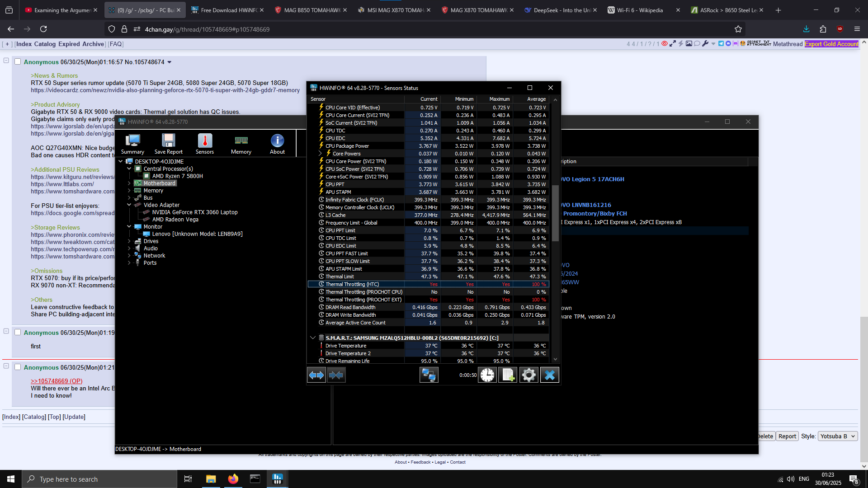Image resolution: width=868 pixels, height=488 pixels.
Task: Open Firefox downloads arrow icon
Action: pyautogui.click(x=806, y=29)
